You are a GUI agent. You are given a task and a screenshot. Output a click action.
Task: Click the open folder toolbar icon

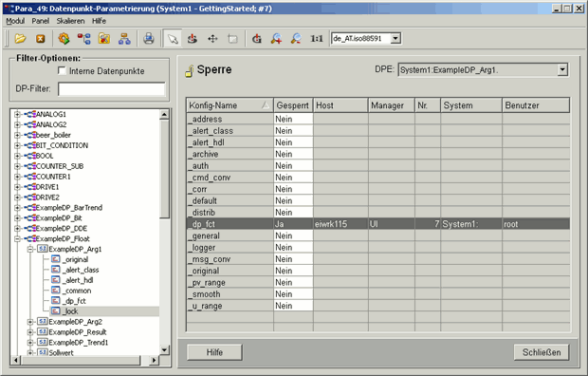[x=20, y=38]
